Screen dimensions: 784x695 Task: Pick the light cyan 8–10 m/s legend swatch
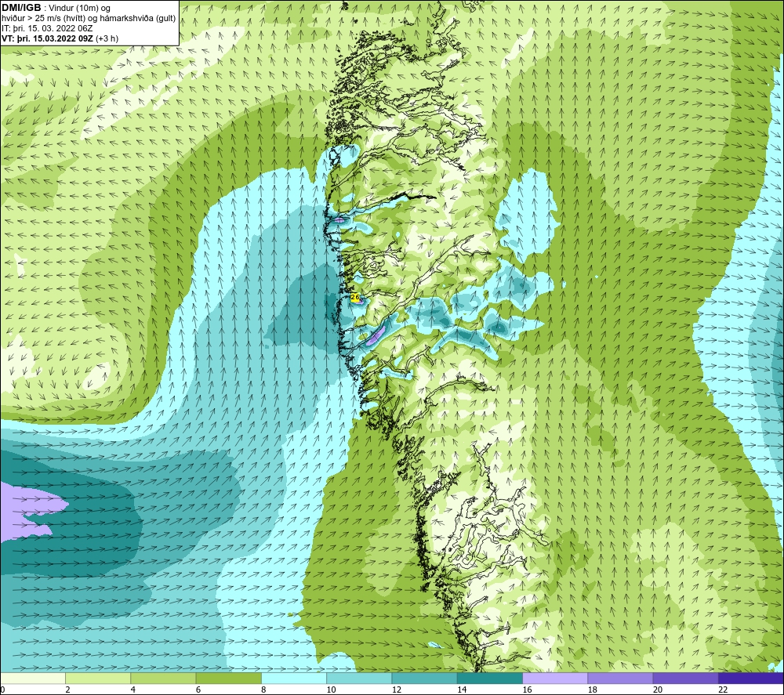[x=294, y=678]
